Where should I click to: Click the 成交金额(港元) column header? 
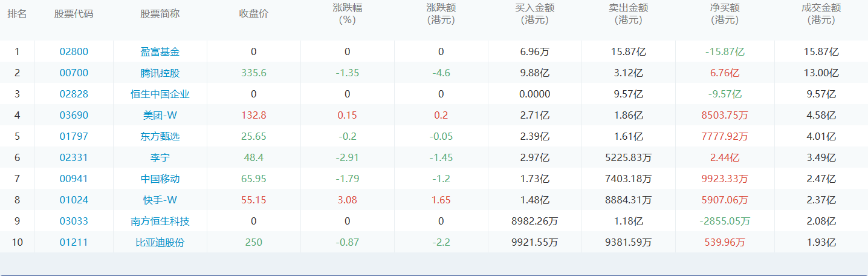tap(821, 14)
